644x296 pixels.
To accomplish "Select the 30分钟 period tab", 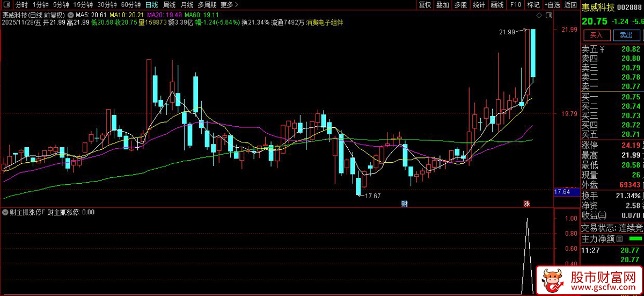I will [x=107, y=5].
